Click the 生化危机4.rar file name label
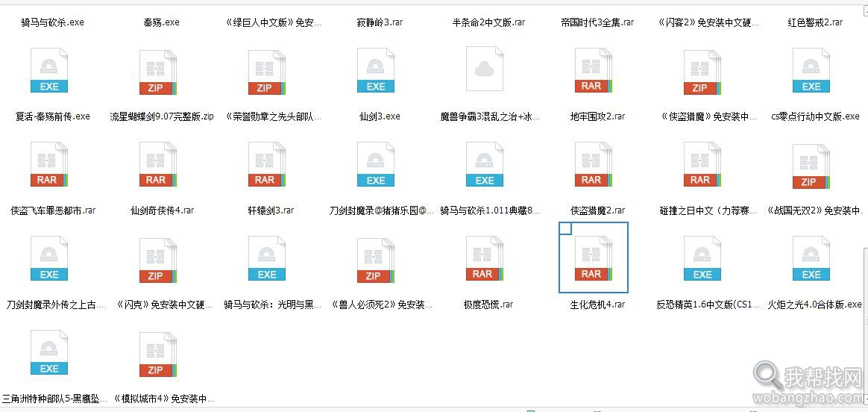This screenshot has height=412, width=868. point(597,305)
